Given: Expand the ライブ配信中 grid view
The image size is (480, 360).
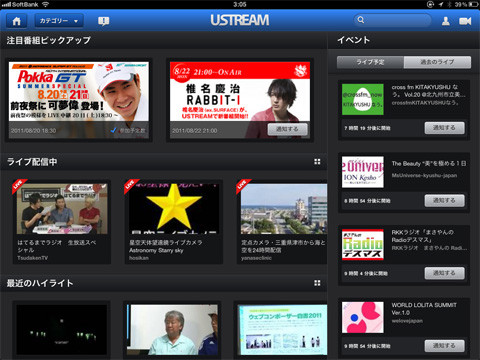Looking at the screenshot, I should click(317, 162).
